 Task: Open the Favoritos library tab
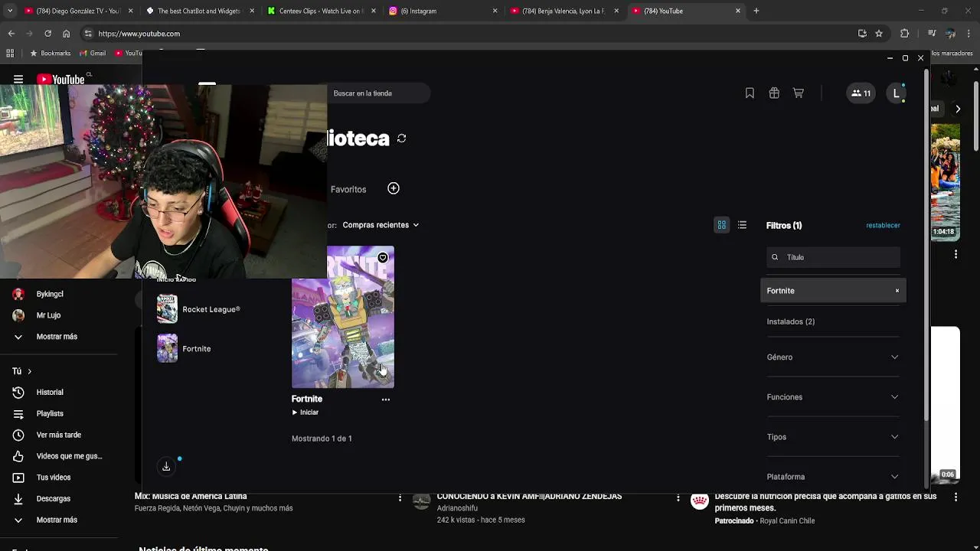click(x=348, y=189)
